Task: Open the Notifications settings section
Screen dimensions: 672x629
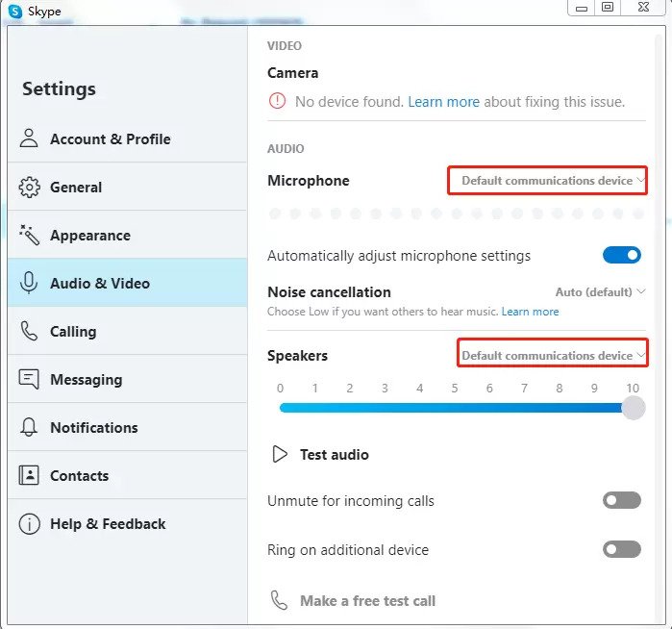Action: [127, 427]
